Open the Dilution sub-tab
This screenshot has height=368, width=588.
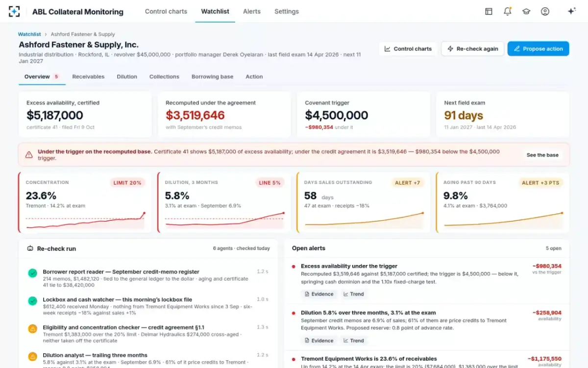(127, 77)
